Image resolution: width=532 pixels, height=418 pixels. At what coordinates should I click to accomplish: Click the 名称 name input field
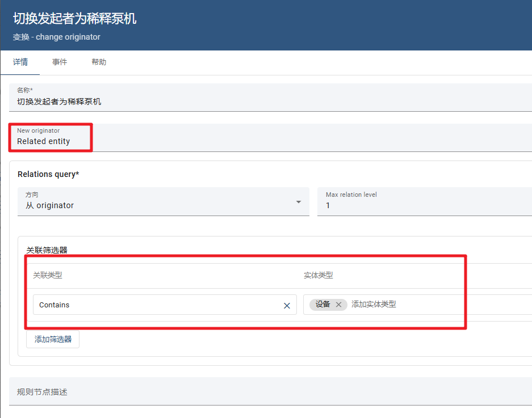[270, 98]
